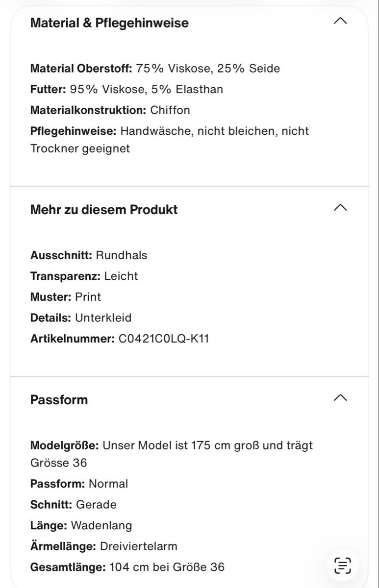Tap the Passform section heading

pyautogui.click(x=59, y=400)
